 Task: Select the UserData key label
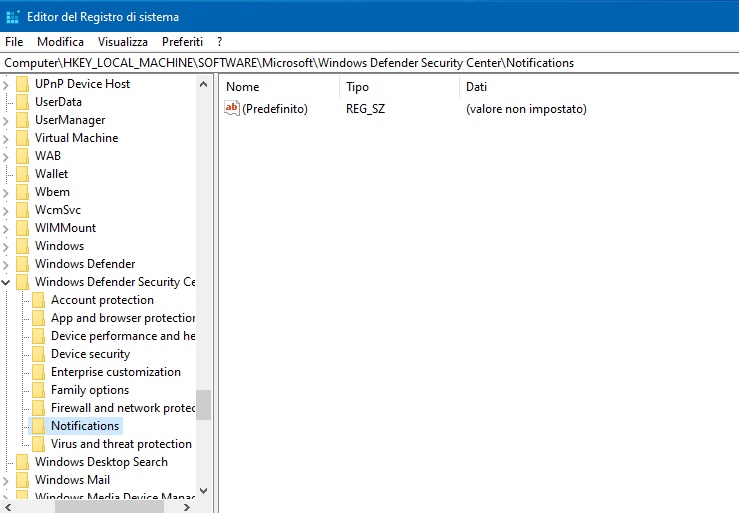point(58,102)
